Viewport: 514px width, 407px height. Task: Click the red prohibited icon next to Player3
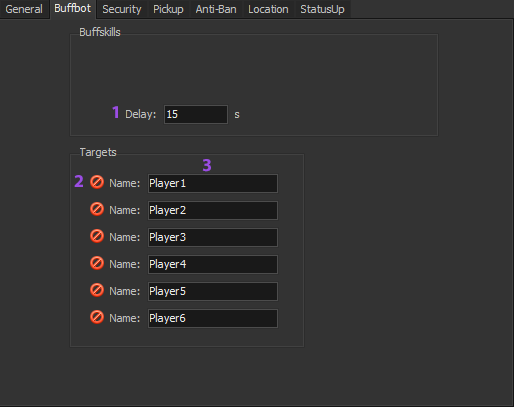(x=97, y=236)
